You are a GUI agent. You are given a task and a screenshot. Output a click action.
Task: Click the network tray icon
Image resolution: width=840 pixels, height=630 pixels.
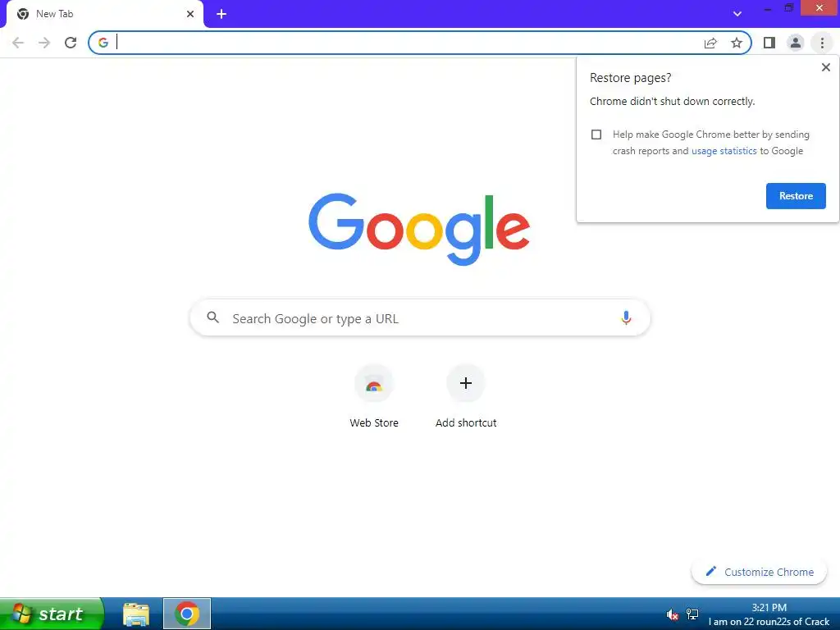click(x=692, y=614)
